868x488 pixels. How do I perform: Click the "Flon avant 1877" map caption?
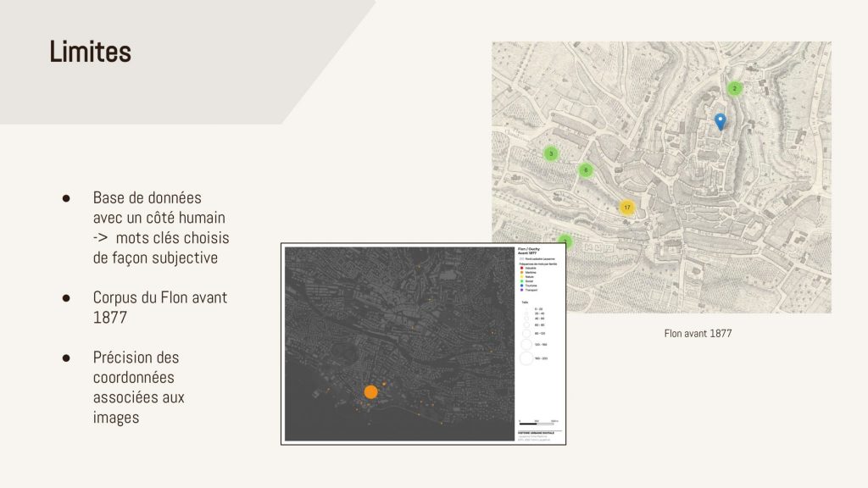[x=698, y=334]
